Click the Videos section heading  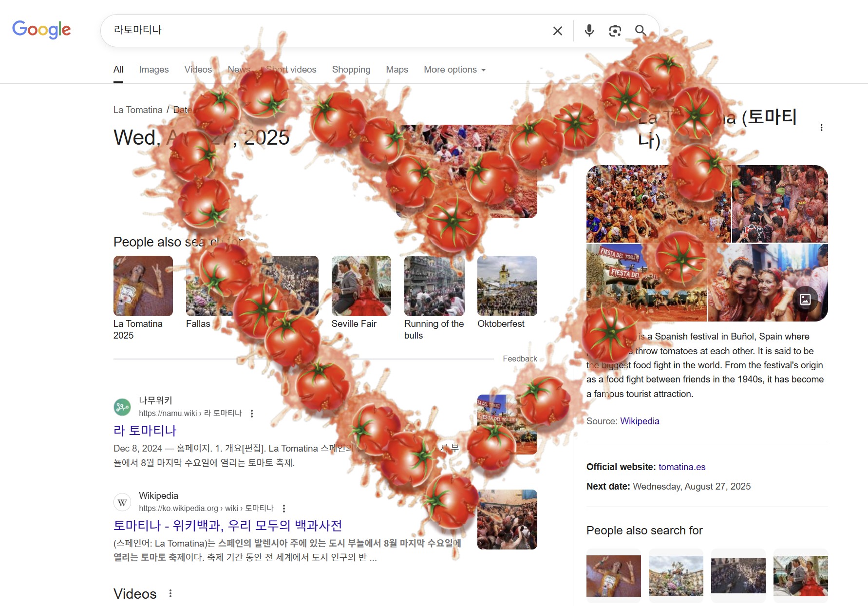coord(135,594)
